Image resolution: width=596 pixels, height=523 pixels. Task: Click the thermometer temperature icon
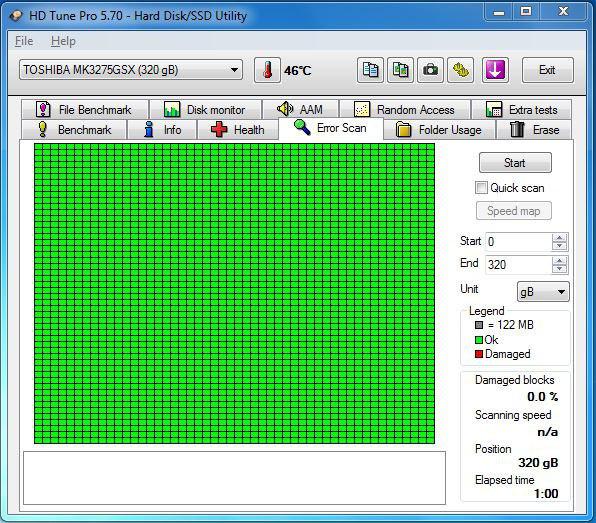(267, 70)
